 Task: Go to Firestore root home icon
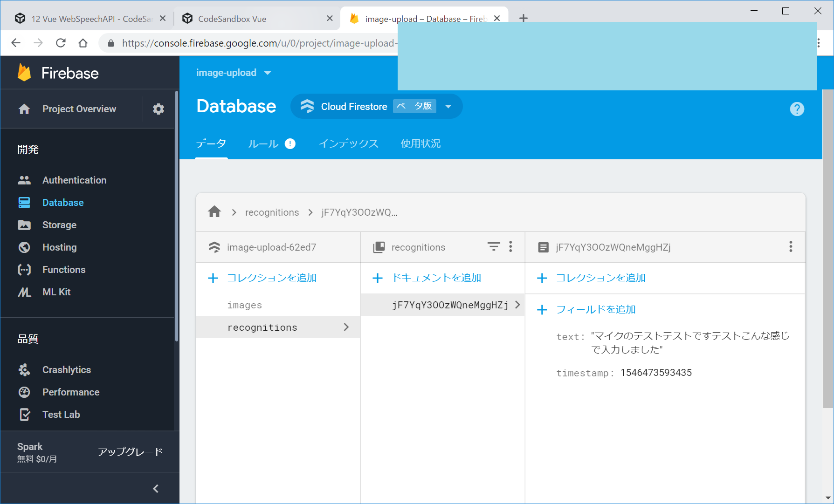tap(214, 212)
